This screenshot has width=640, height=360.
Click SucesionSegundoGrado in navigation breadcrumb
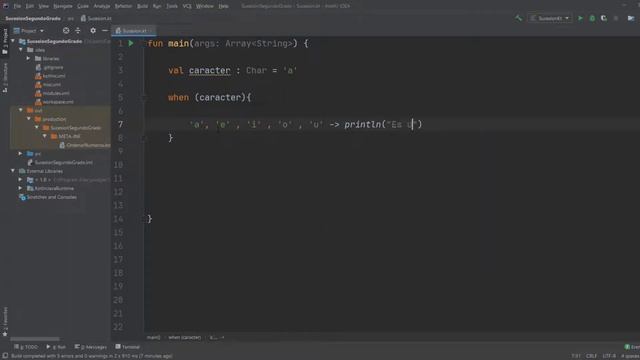(x=33, y=18)
